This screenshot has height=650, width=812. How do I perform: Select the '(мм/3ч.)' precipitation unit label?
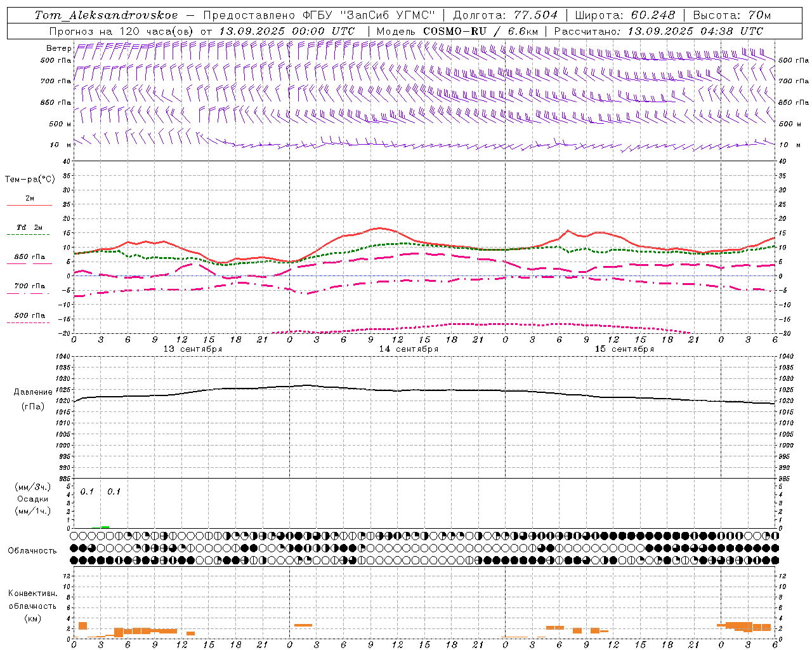pos(33,487)
